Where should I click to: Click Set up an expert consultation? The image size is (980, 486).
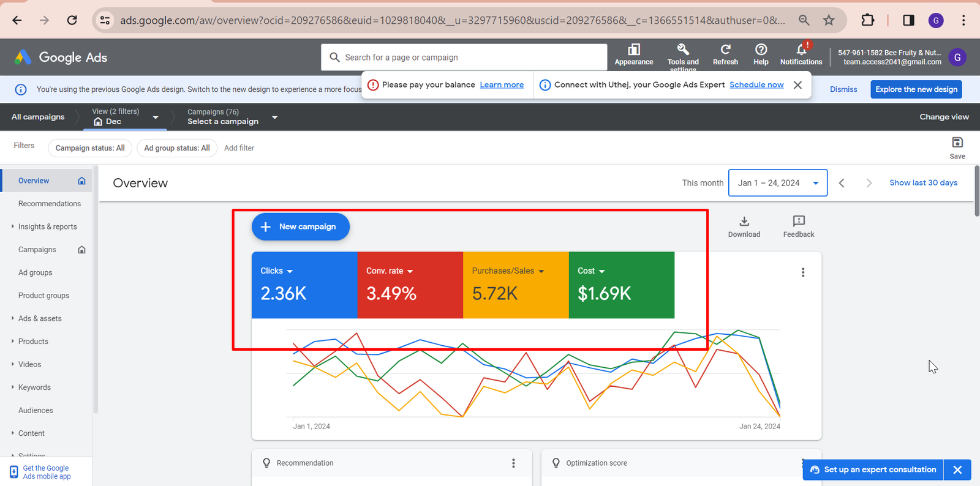tap(873, 470)
